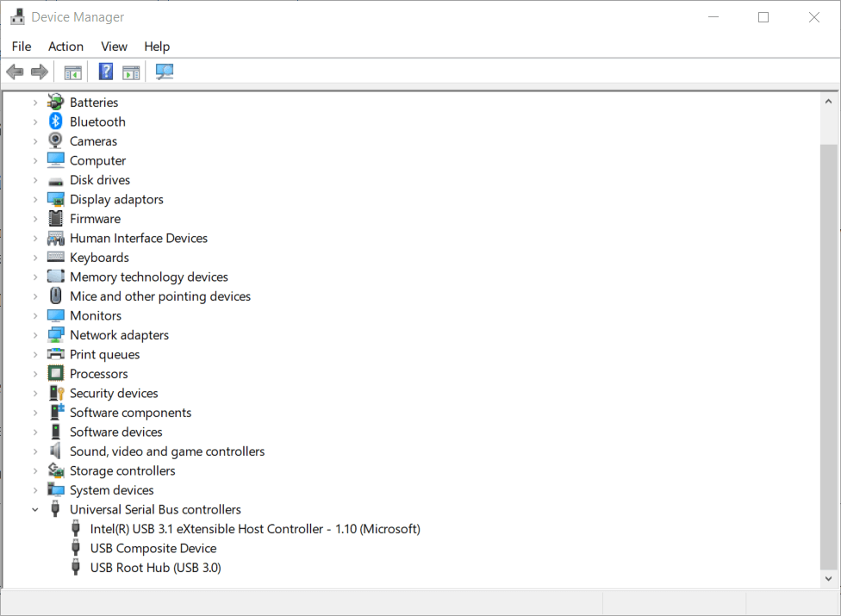841x616 pixels.
Task: Expand the Network adapters category
Action: click(x=35, y=335)
